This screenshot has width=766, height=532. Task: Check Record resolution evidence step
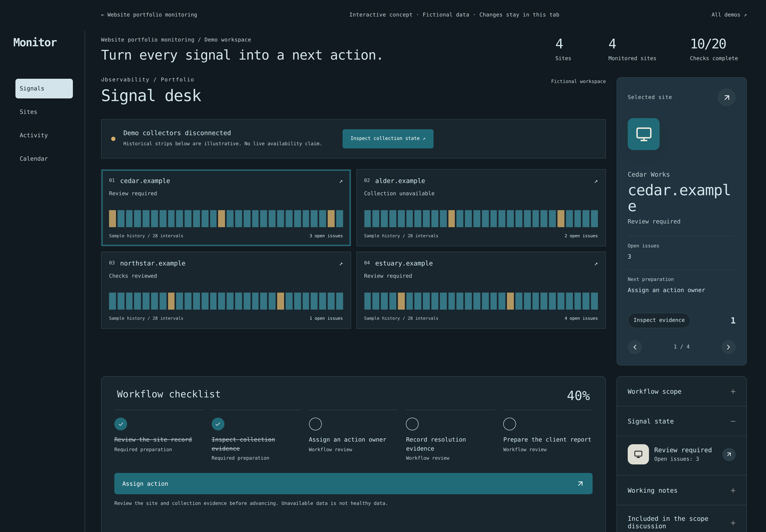pyautogui.click(x=412, y=424)
